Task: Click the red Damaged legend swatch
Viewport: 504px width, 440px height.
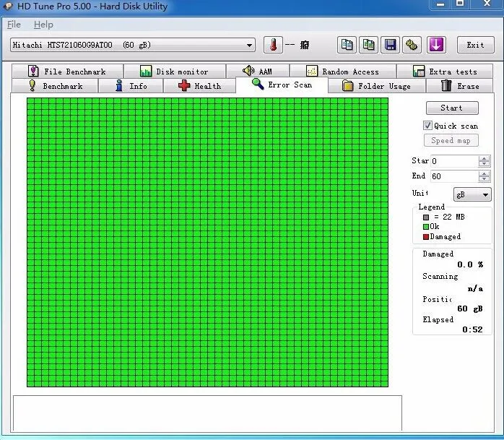Action: (x=426, y=237)
